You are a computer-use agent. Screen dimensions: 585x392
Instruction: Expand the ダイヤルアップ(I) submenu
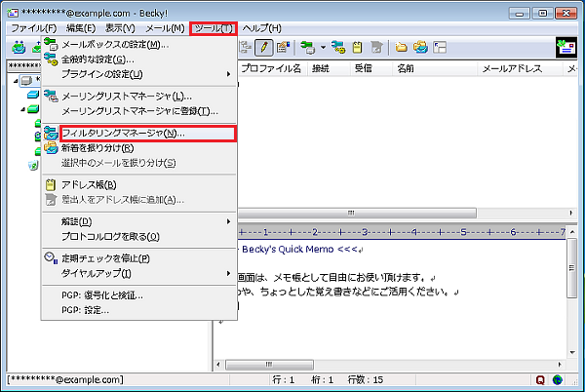click(139, 273)
